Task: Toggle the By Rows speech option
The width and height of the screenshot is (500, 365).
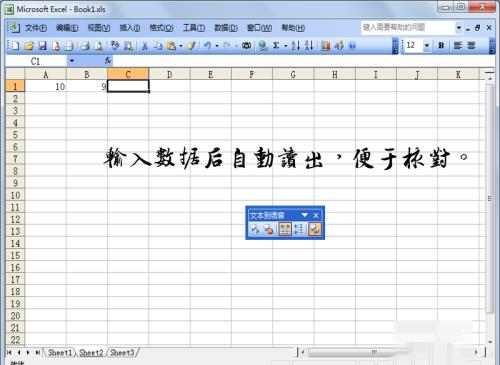Action: pos(285,229)
